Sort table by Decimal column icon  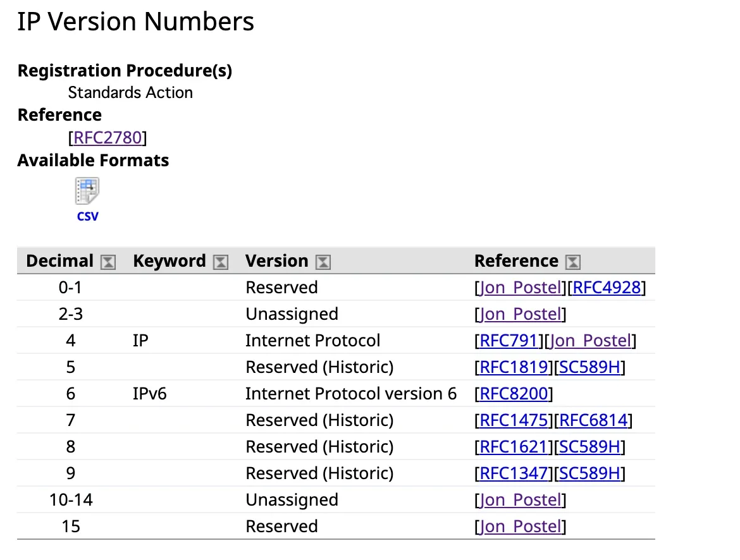pos(109,262)
